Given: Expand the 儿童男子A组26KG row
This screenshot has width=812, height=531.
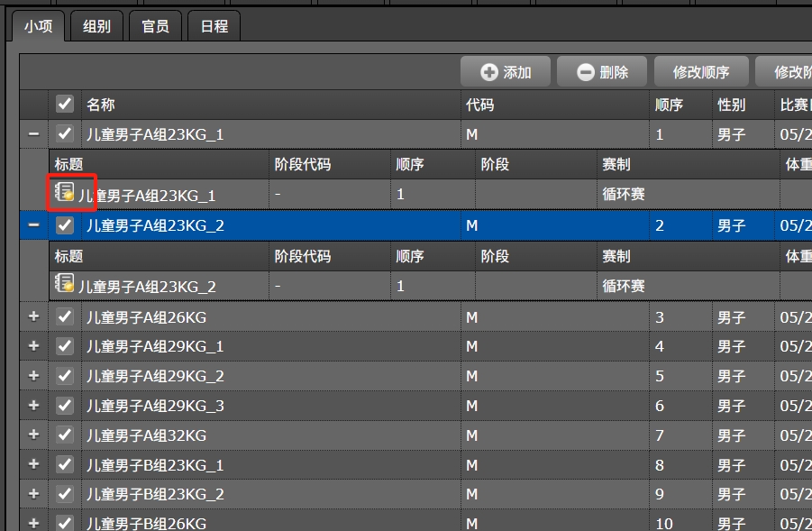Looking at the screenshot, I should [x=34, y=316].
